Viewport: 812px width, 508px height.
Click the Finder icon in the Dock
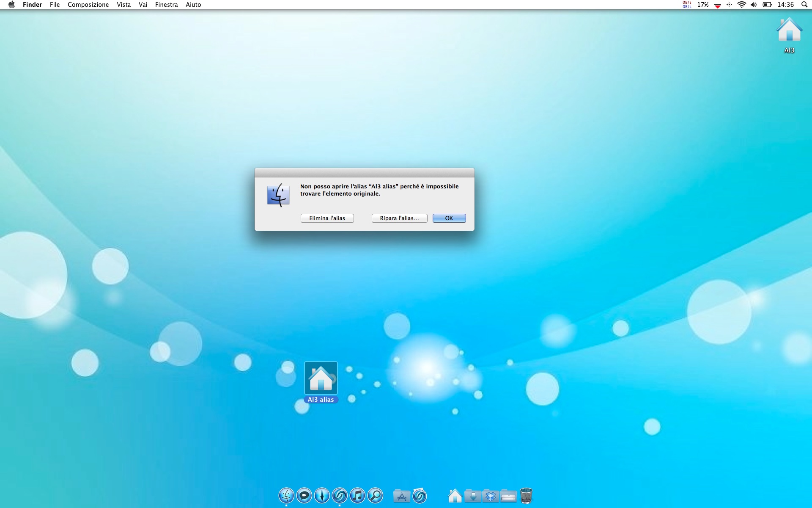(x=286, y=495)
